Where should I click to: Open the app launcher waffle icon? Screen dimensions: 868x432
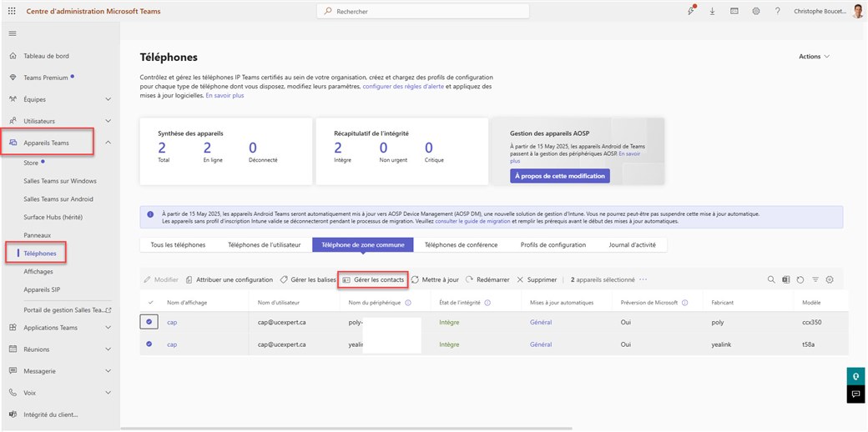point(12,11)
